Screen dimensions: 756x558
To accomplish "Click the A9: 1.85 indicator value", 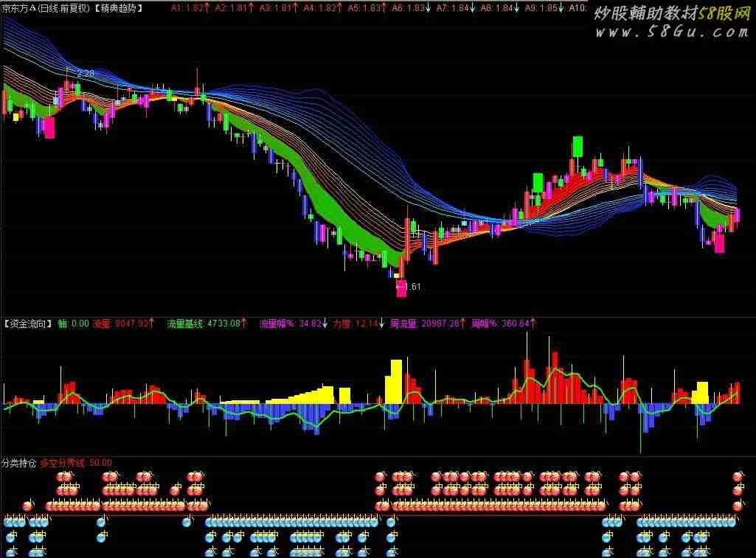I will (x=544, y=8).
